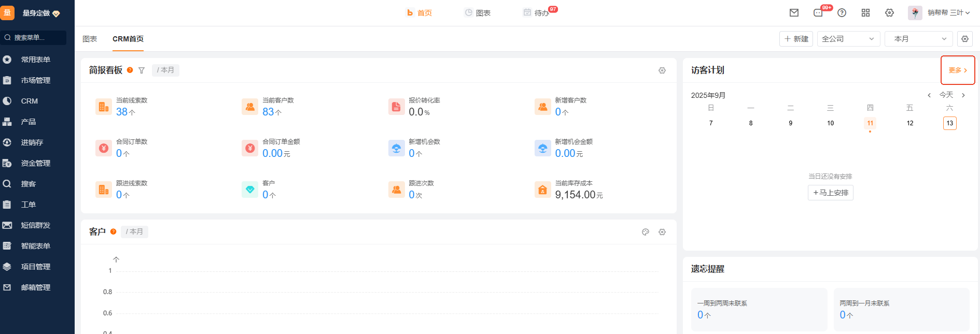
Task: Open the apps grid icon
Action: point(865,13)
